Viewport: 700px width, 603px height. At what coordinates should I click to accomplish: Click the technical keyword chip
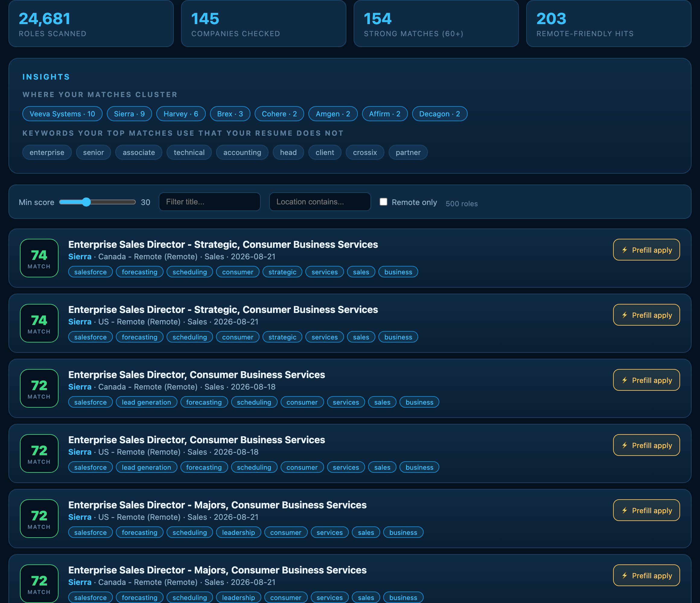tap(189, 152)
